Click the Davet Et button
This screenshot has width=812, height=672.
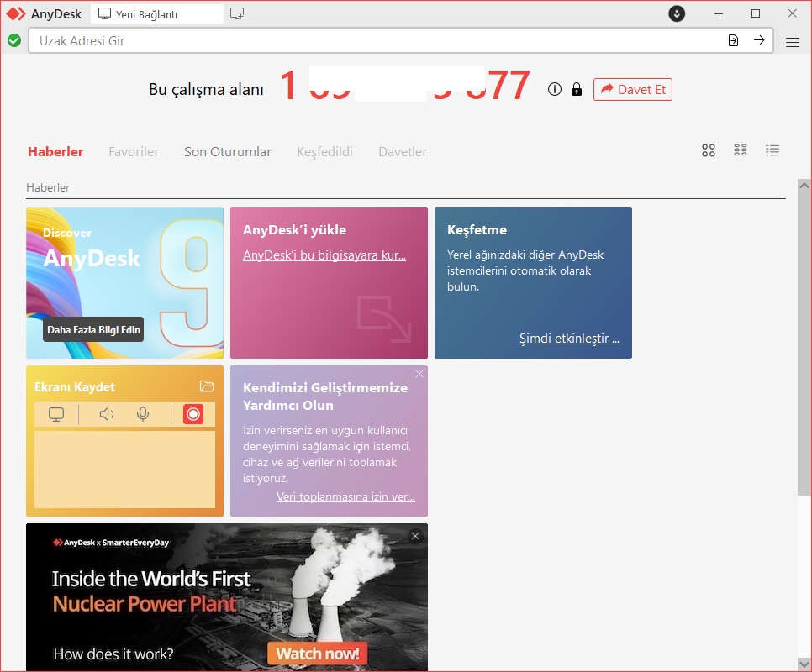pyautogui.click(x=633, y=90)
